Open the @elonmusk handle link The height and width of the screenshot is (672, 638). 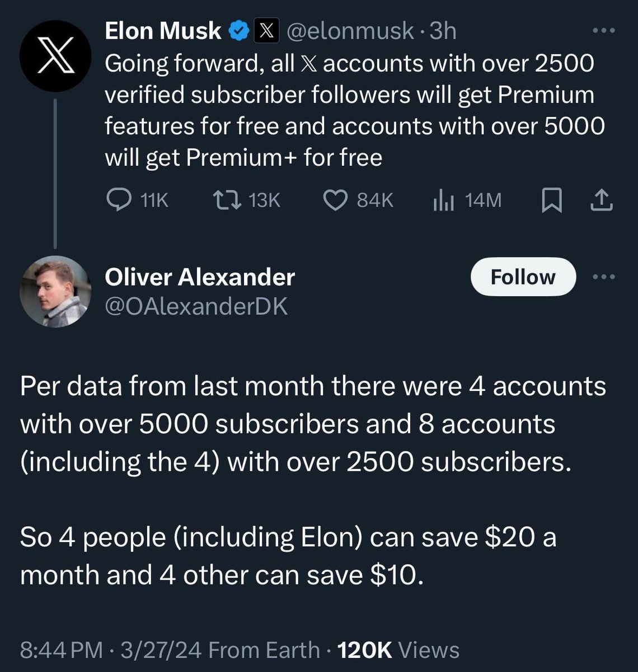pos(350,31)
